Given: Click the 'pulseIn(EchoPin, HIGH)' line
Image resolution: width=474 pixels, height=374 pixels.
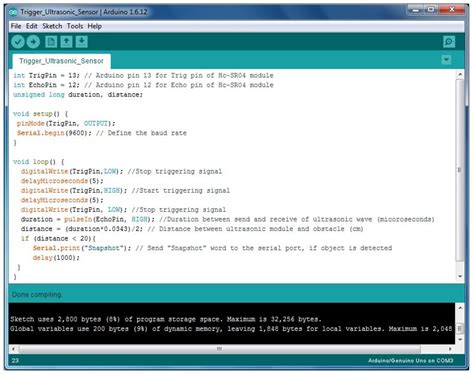Looking at the screenshot, I should pos(228,219).
